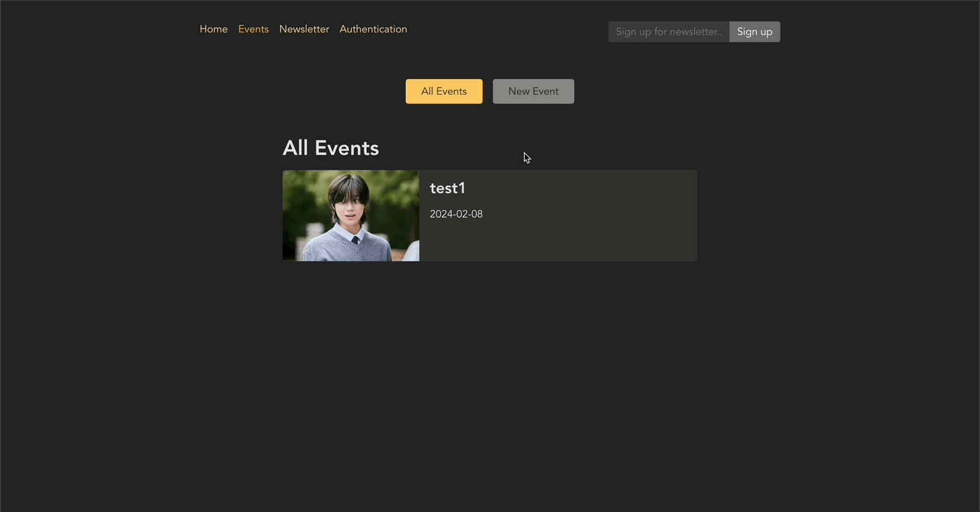Open the Events nav link
This screenshot has height=512, width=980.
coord(253,29)
